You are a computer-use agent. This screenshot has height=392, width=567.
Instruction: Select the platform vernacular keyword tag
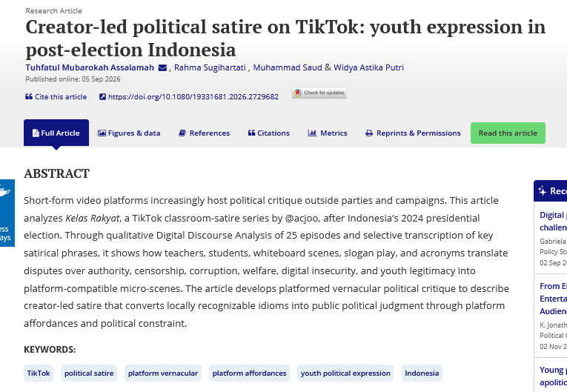tap(163, 373)
